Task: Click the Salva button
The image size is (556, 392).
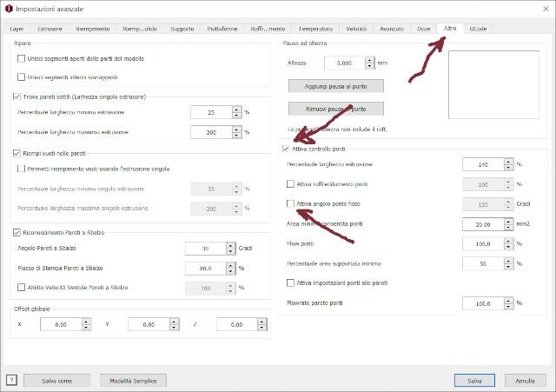Action: [x=474, y=381]
